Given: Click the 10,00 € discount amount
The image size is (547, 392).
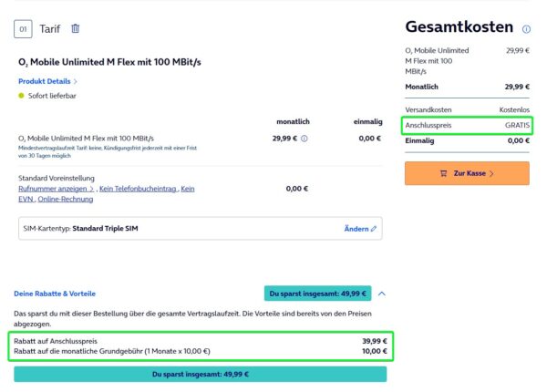Looking at the screenshot, I should [375, 351].
